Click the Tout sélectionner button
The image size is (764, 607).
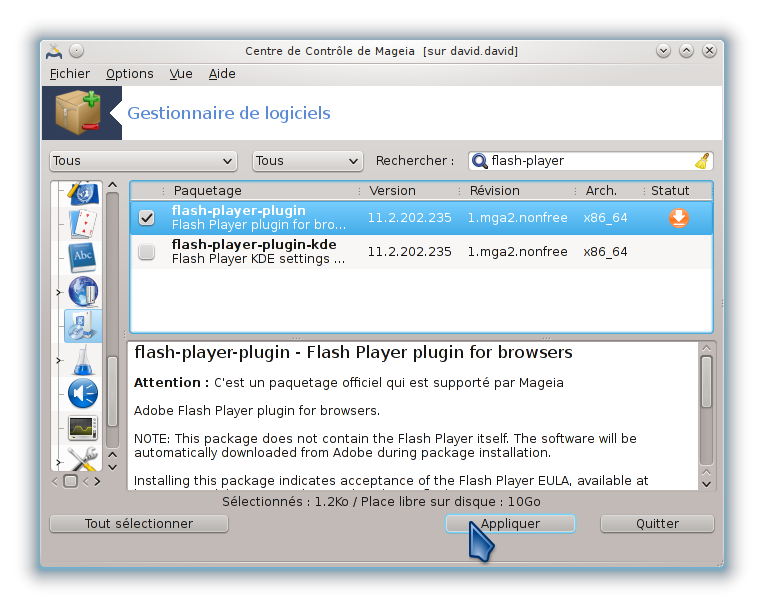[139, 524]
